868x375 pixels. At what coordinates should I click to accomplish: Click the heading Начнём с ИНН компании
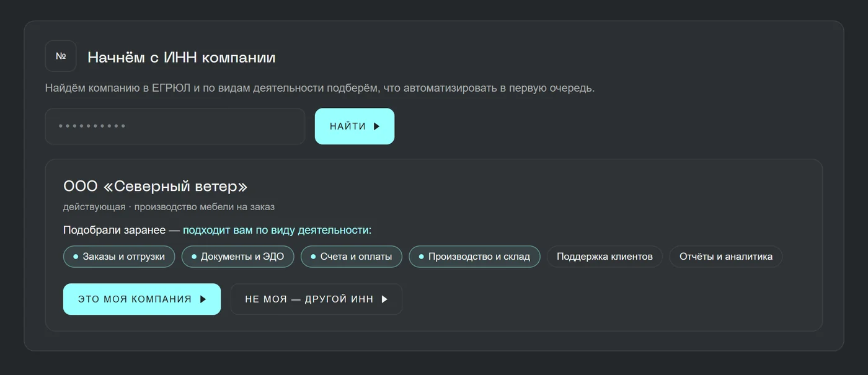pos(182,58)
